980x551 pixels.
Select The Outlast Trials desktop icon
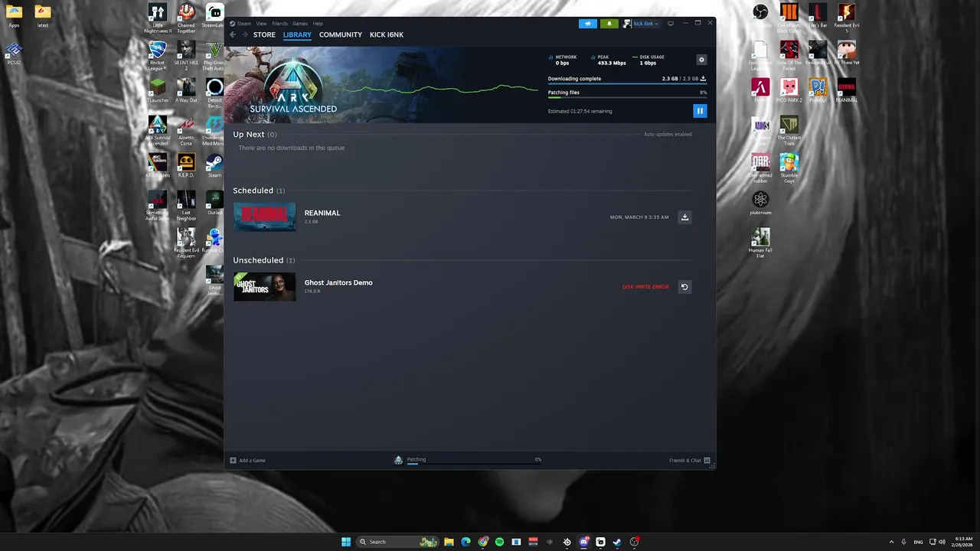pos(789,130)
